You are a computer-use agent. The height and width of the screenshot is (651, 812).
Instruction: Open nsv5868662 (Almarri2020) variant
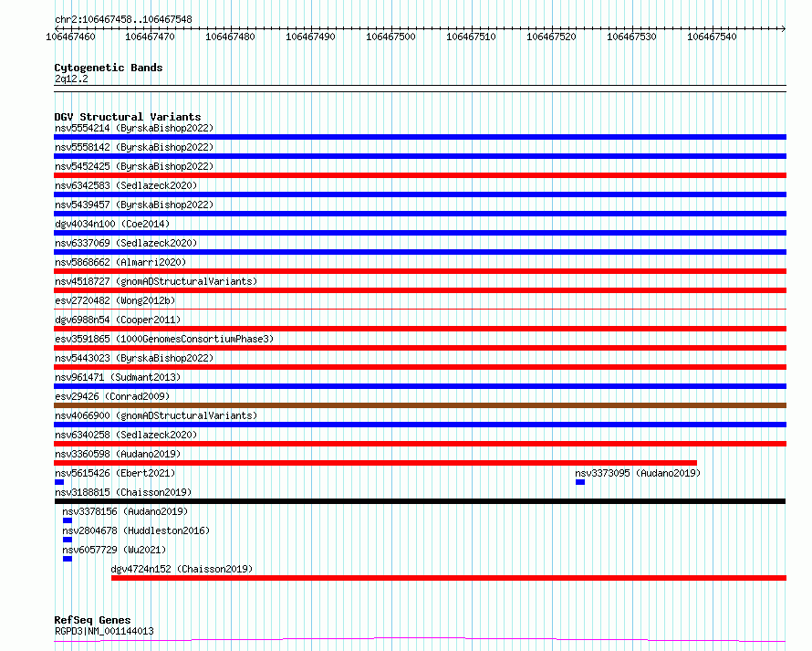coord(120,262)
